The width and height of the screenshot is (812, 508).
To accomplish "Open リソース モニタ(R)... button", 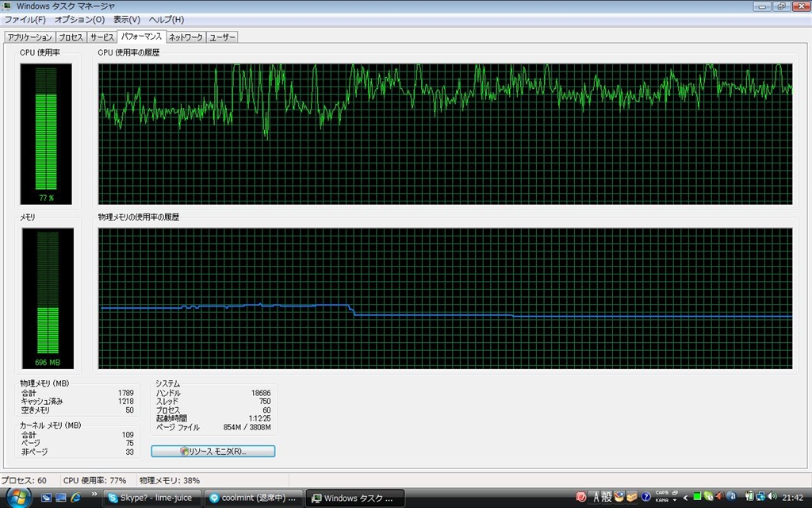I will click(213, 451).
